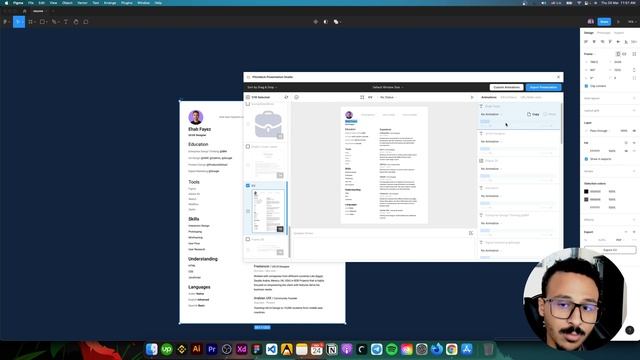
Task: Switch to the Inspect tab
Action: point(619,33)
